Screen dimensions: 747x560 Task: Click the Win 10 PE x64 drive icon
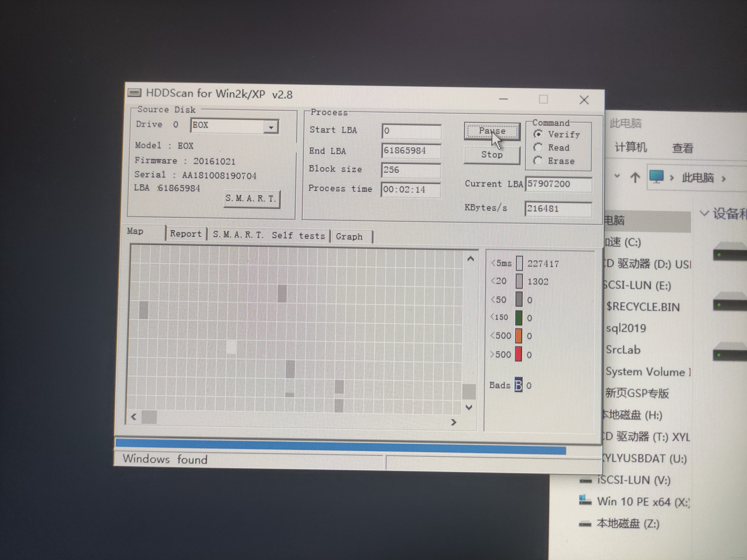tap(585, 500)
